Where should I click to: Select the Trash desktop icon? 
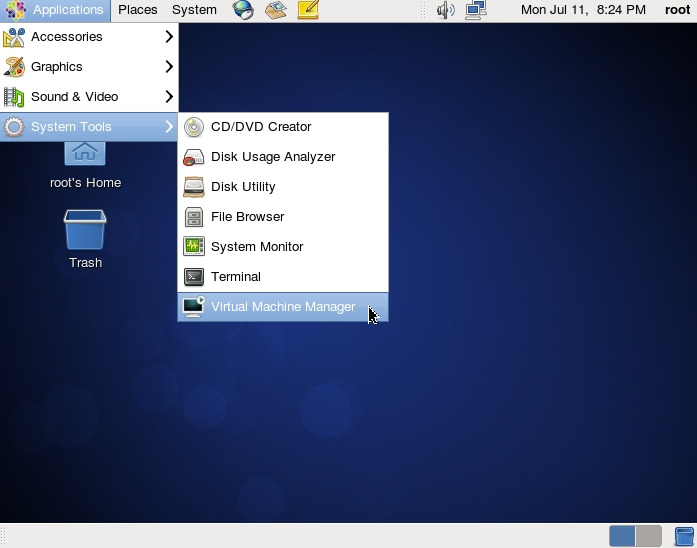85,230
